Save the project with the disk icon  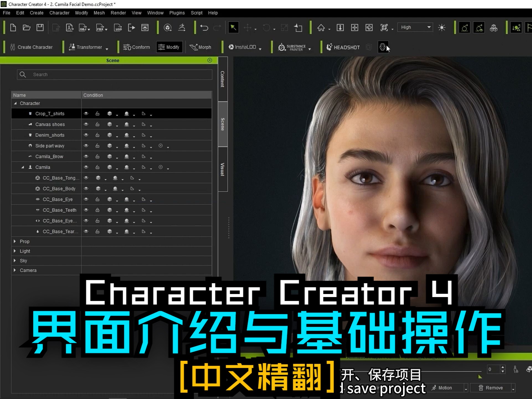40,27
